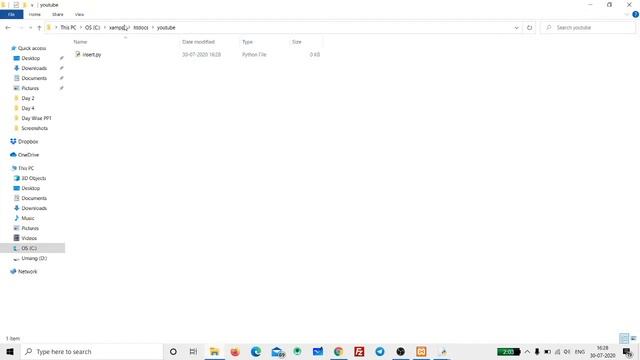The width and height of the screenshot is (640, 360).
Task: Select xampp in the address path
Action: coord(117,27)
